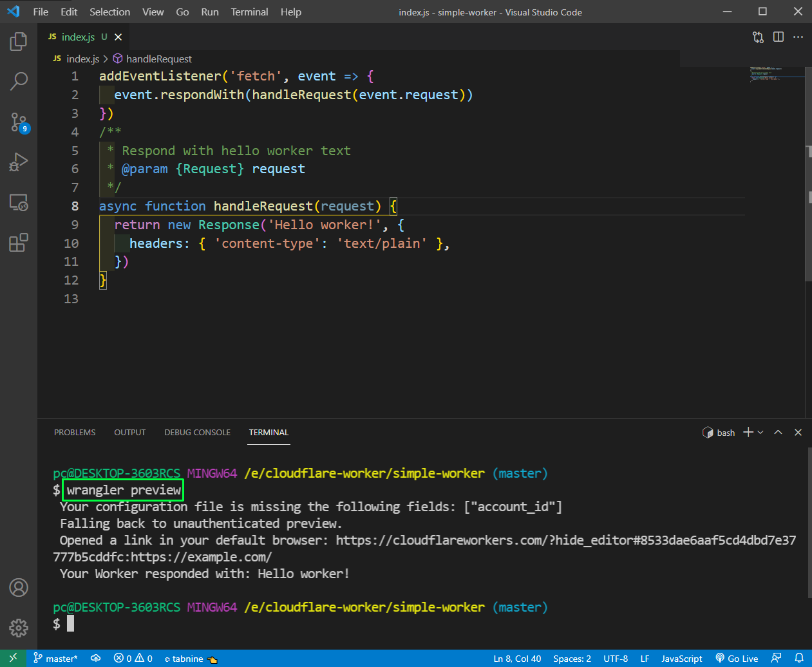Open the View menu
Viewport: 812px width, 667px height.
153,12
